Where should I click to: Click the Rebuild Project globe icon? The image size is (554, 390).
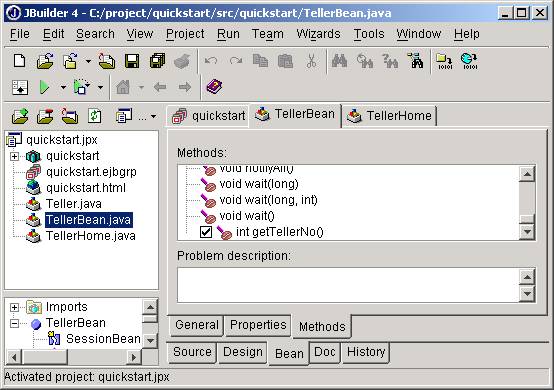(470, 61)
